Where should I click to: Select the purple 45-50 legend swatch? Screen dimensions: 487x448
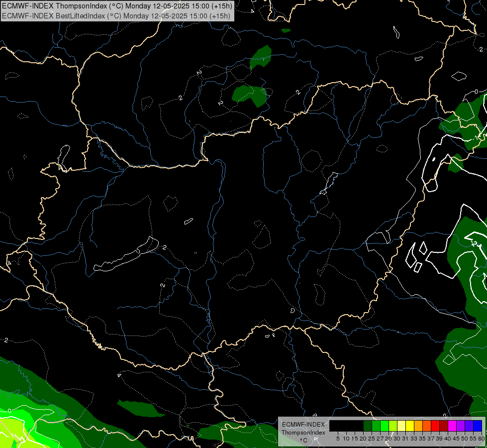(461, 426)
